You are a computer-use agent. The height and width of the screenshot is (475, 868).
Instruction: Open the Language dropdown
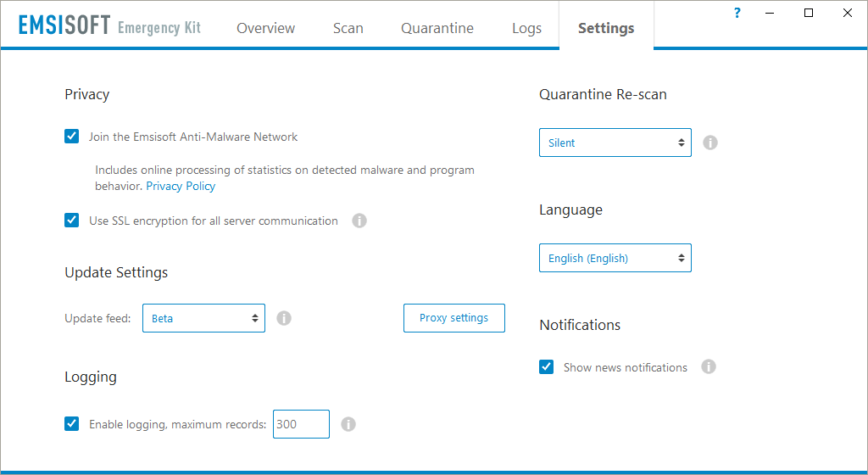[x=615, y=258]
